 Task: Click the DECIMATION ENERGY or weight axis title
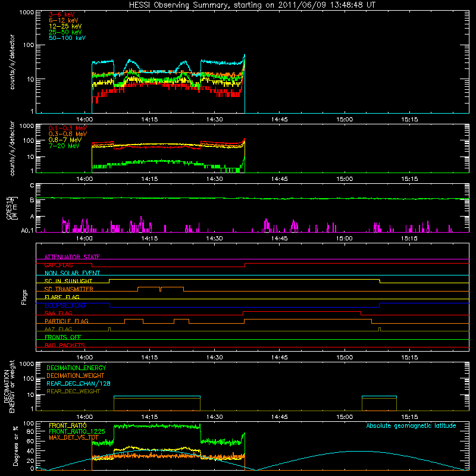tap(9, 386)
